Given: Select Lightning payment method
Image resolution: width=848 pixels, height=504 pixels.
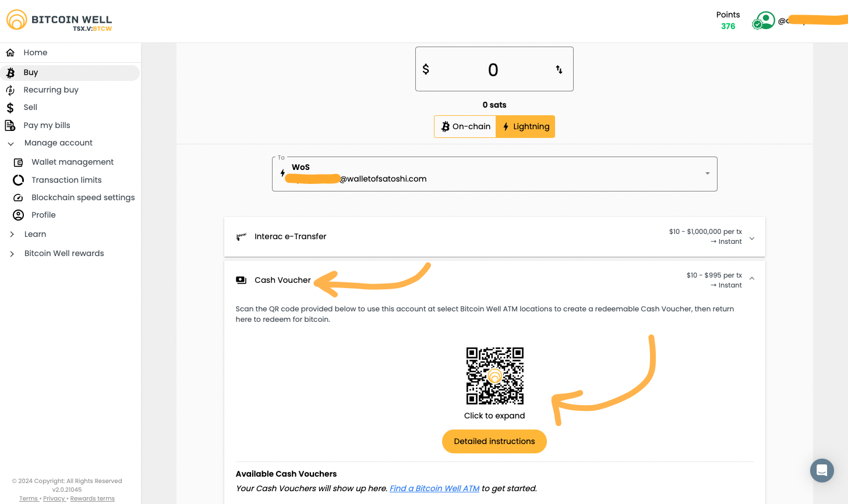Looking at the screenshot, I should [525, 126].
